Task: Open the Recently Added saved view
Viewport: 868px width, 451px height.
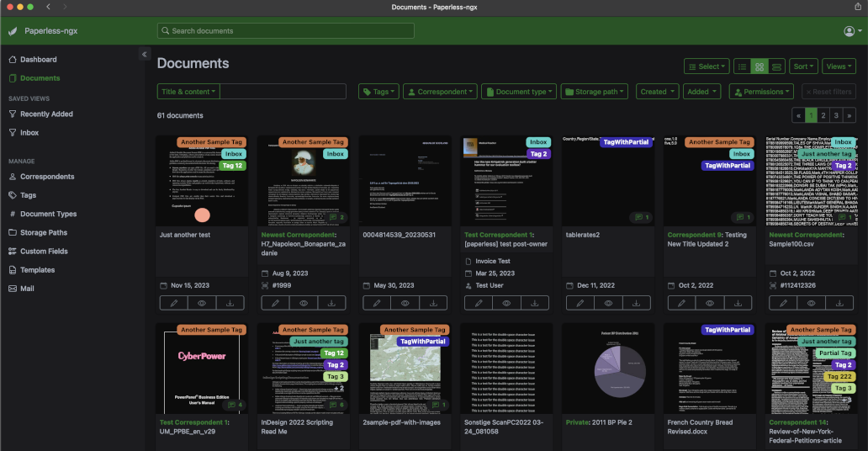Action: click(46, 114)
